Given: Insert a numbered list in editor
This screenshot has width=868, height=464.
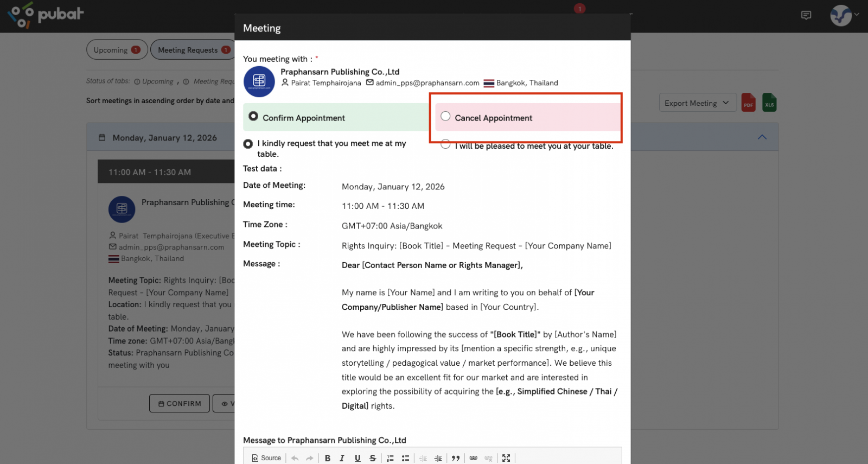Looking at the screenshot, I should point(390,458).
